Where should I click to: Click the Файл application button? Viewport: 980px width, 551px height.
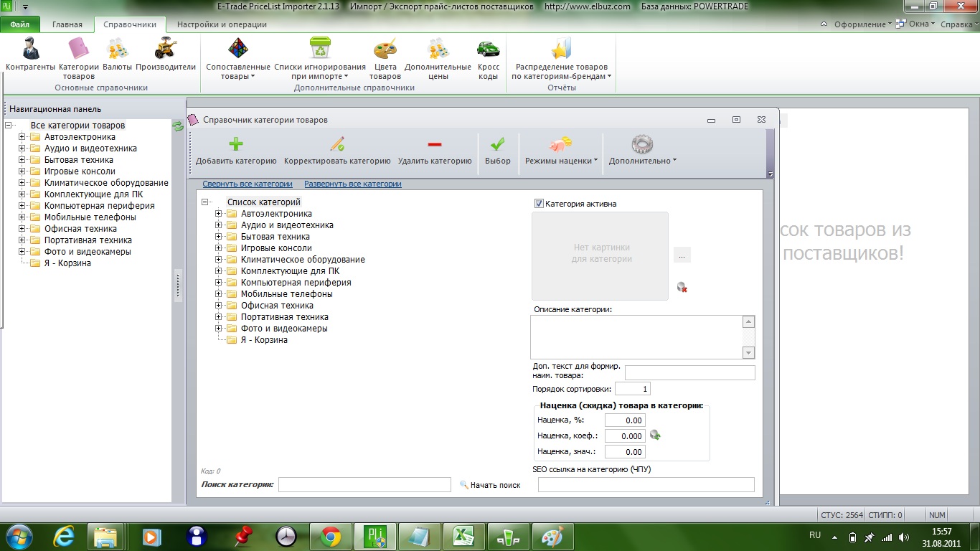(20, 24)
